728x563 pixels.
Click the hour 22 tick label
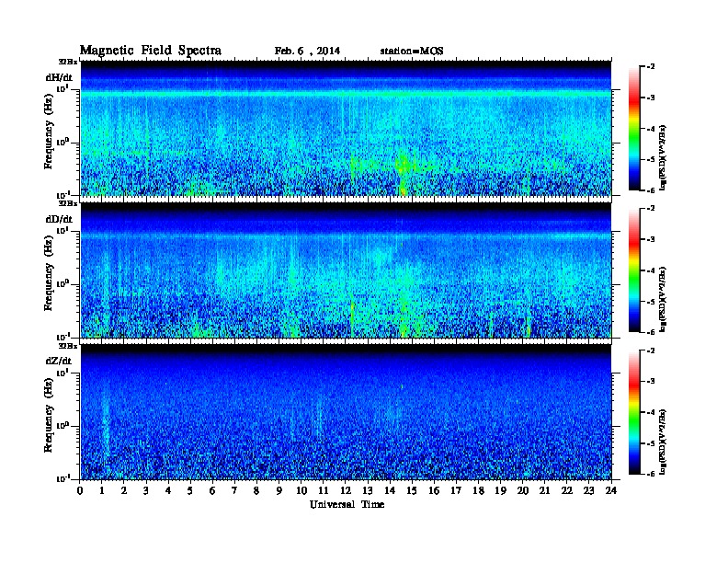(567, 490)
